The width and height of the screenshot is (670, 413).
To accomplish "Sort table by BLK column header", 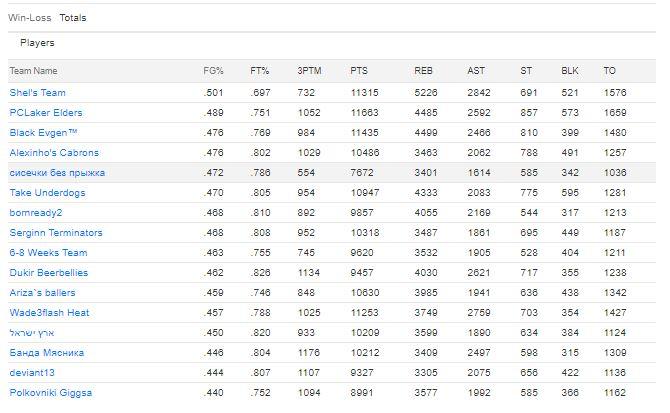I will click(x=570, y=71).
